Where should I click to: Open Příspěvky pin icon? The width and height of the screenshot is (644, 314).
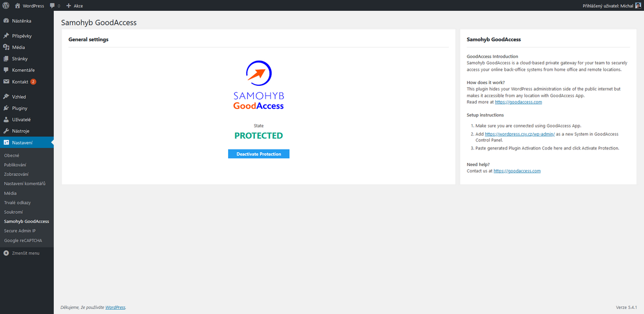coord(6,36)
